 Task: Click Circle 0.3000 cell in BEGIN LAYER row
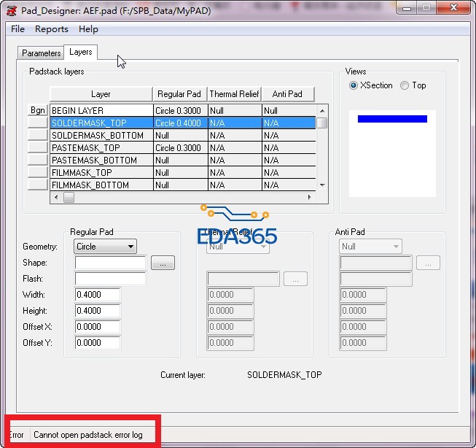(180, 111)
